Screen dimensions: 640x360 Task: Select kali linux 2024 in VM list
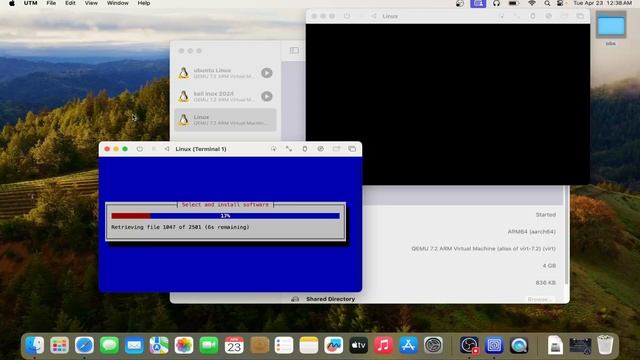(x=225, y=96)
